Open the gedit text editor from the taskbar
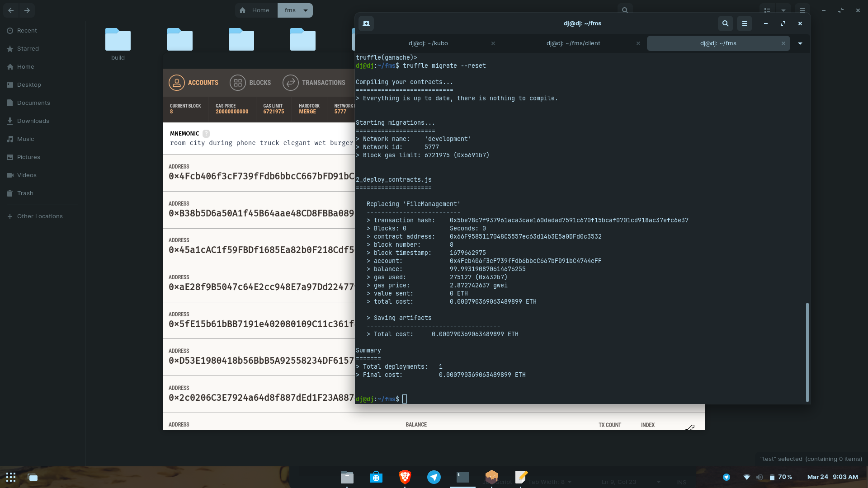The image size is (868, 488). click(520, 477)
